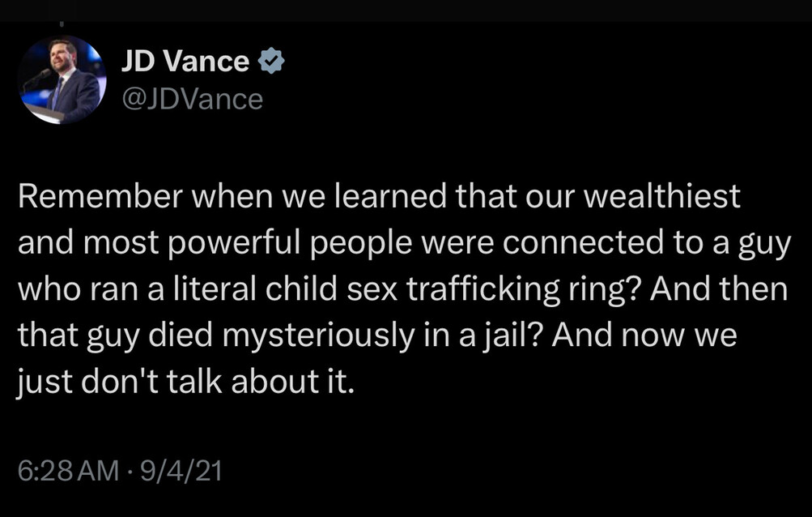This screenshot has width=812, height=517.
Task: Open the circular profile picture avatar
Action: [x=62, y=79]
